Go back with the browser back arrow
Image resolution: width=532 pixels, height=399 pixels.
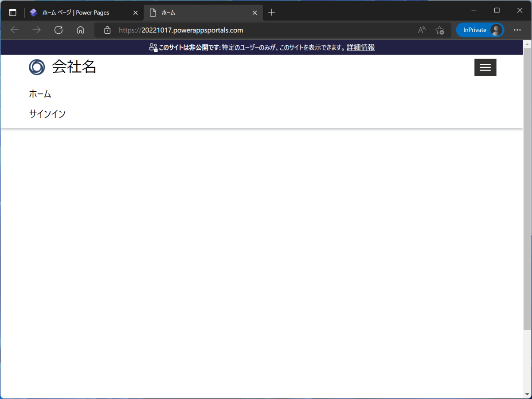point(15,30)
